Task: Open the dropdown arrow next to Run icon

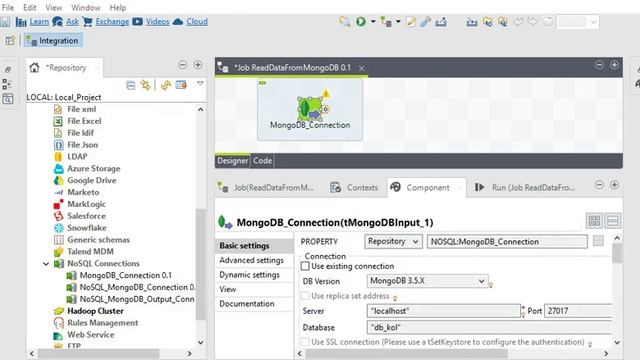Action: click(373, 21)
